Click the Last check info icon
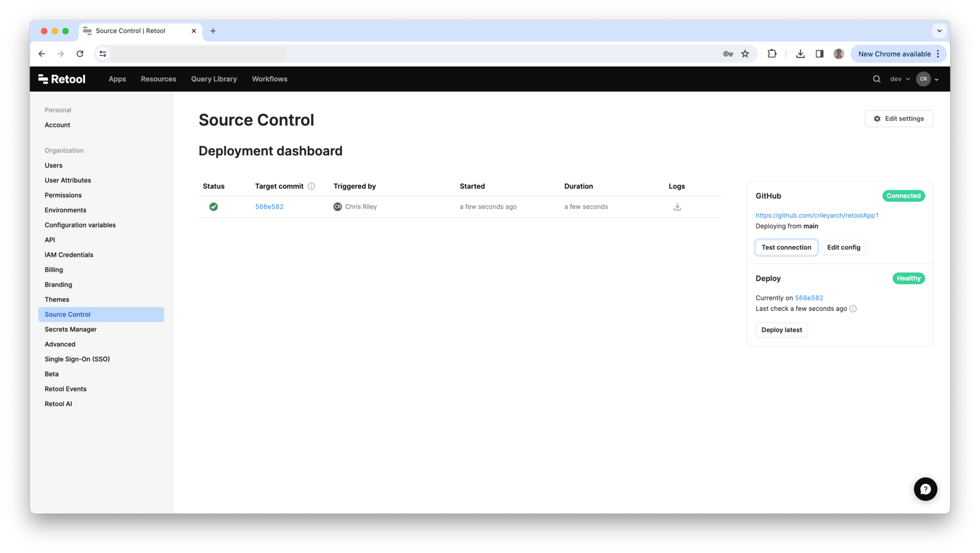The image size is (980, 553). pos(853,309)
